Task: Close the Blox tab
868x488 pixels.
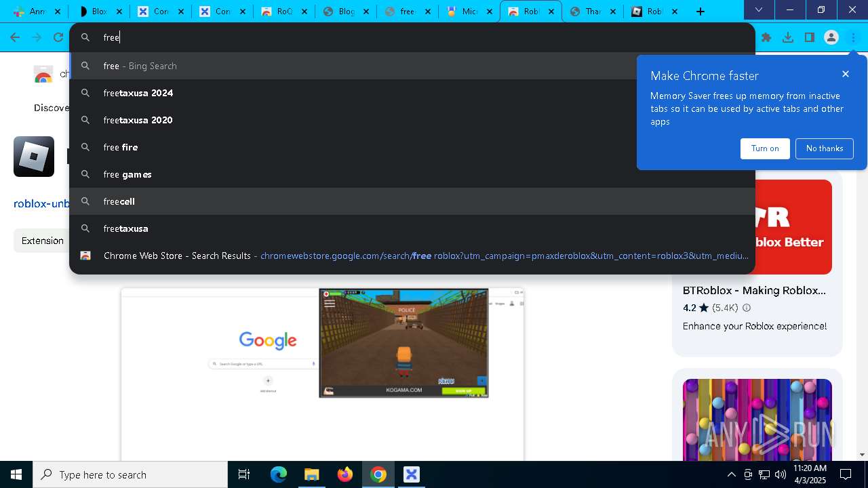Action: [119, 12]
